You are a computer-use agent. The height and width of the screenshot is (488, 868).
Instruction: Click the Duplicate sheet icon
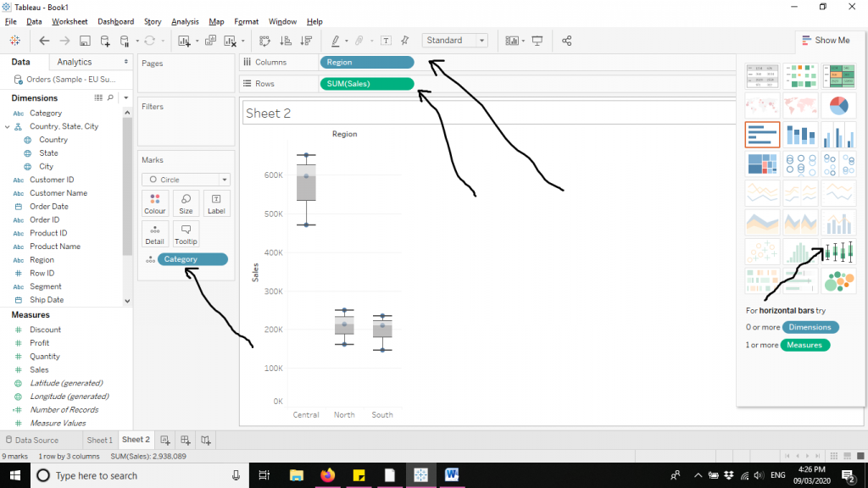pyautogui.click(x=210, y=41)
